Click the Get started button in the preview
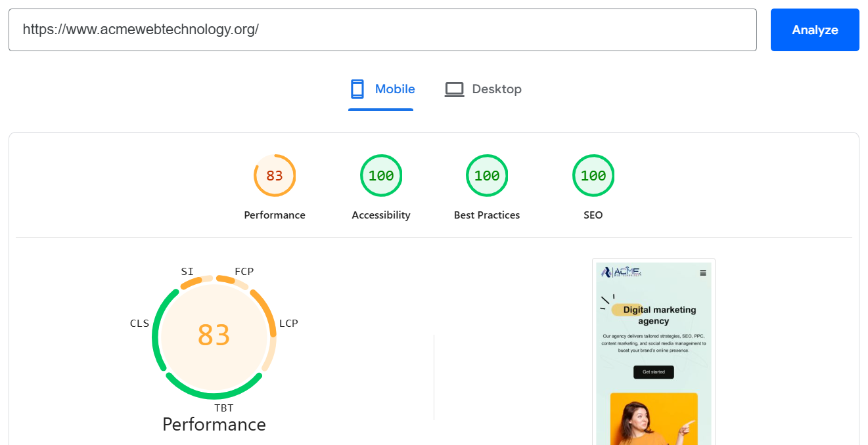The image size is (868, 445). click(x=653, y=372)
